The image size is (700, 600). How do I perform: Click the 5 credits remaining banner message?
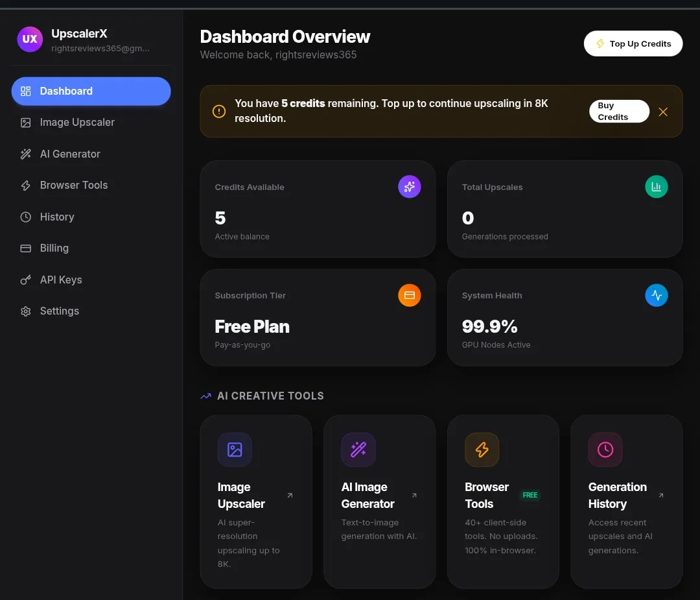point(391,111)
